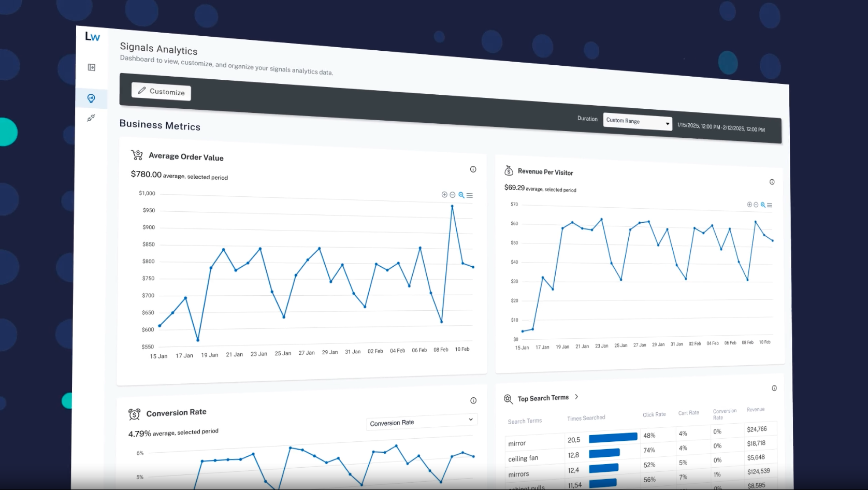This screenshot has height=490, width=868.
Task: Click the info icon on the Average Order Value card
Action: pyautogui.click(x=473, y=169)
